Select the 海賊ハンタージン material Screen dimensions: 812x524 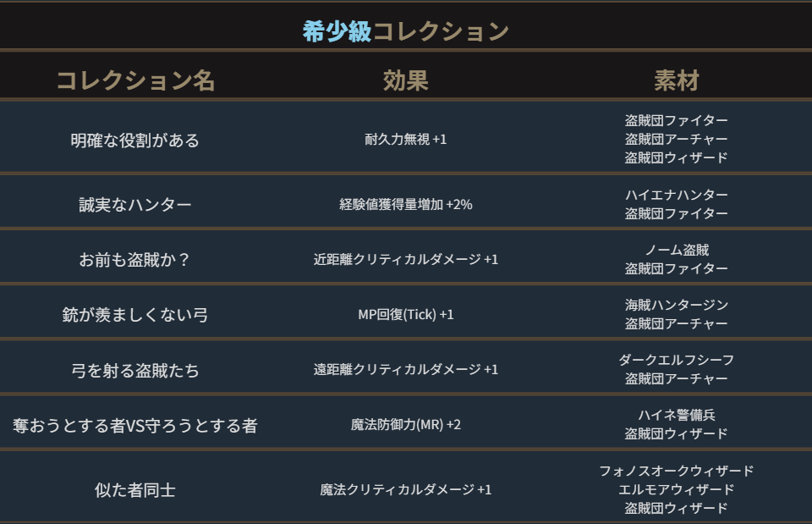click(677, 305)
